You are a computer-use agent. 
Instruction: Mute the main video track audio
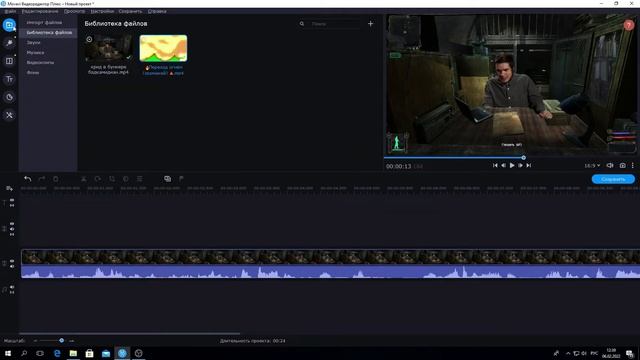point(12,266)
